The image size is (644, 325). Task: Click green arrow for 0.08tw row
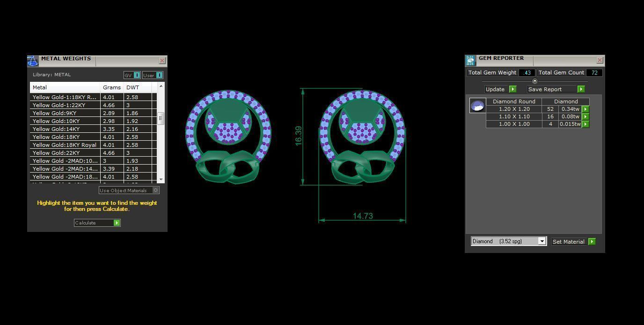tap(585, 117)
